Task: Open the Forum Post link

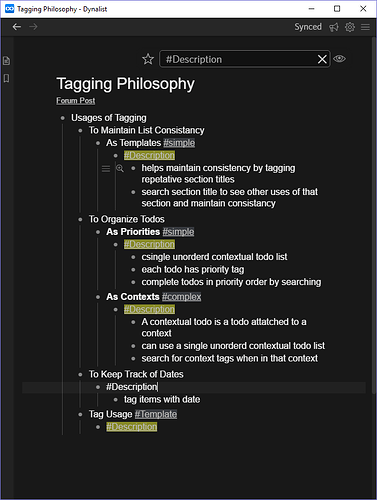Action: [x=76, y=101]
